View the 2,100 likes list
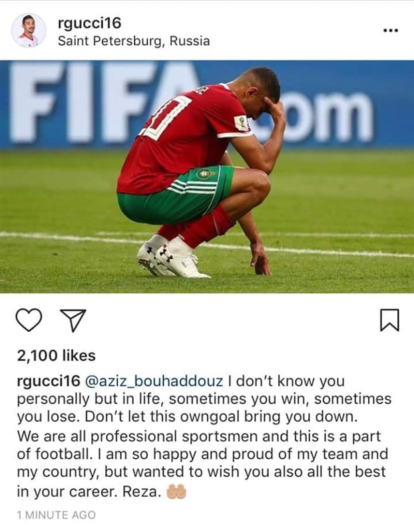This screenshot has width=414, height=532. pos(57,356)
